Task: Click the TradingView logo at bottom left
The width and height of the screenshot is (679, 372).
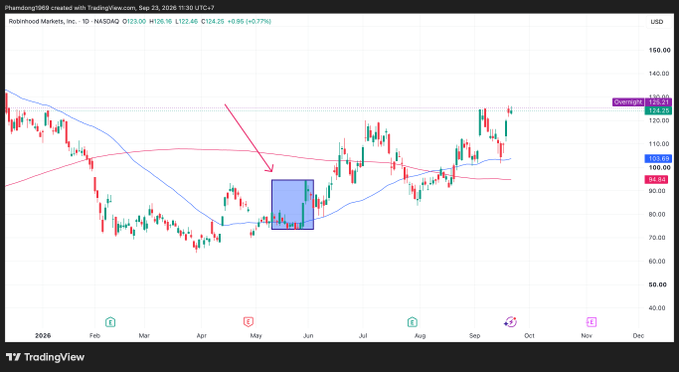Action: (x=45, y=357)
